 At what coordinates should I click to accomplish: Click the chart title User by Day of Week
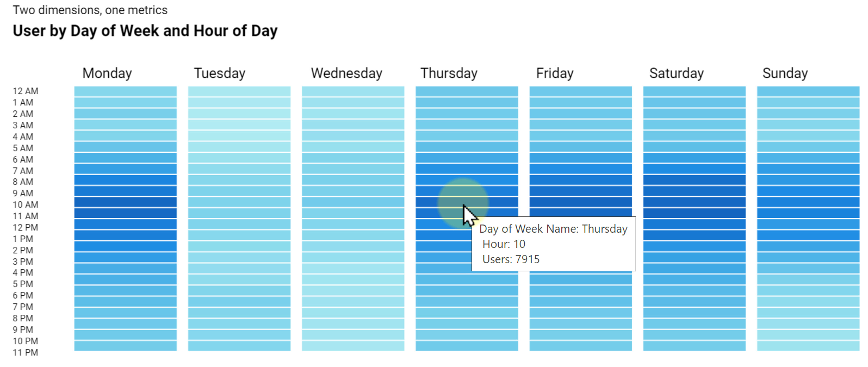(x=145, y=31)
